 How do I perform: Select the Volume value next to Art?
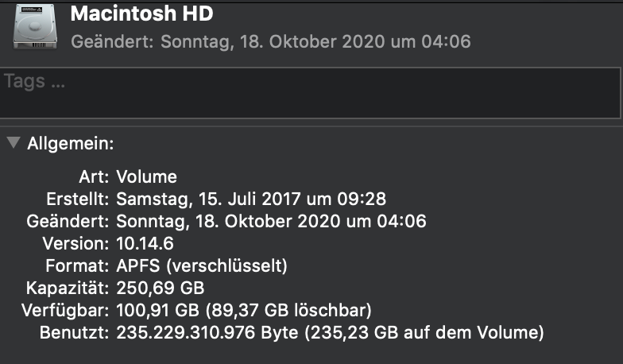pyautogui.click(x=146, y=176)
